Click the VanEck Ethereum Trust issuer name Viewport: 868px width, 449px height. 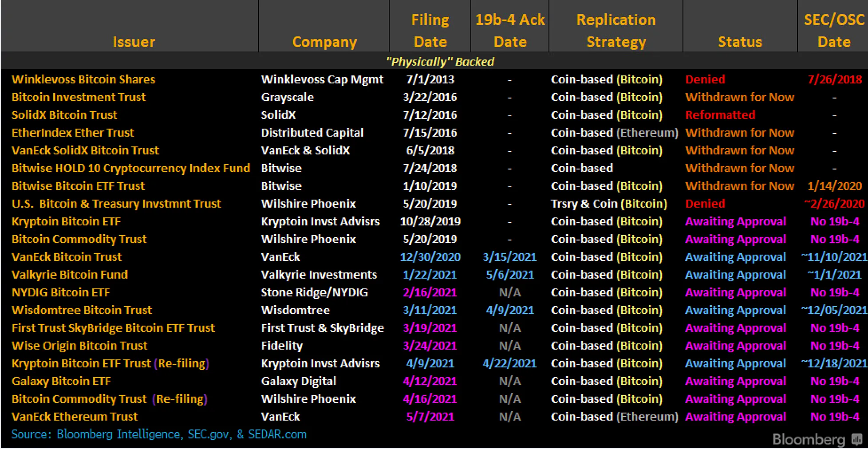pyautogui.click(x=74, y=417)
